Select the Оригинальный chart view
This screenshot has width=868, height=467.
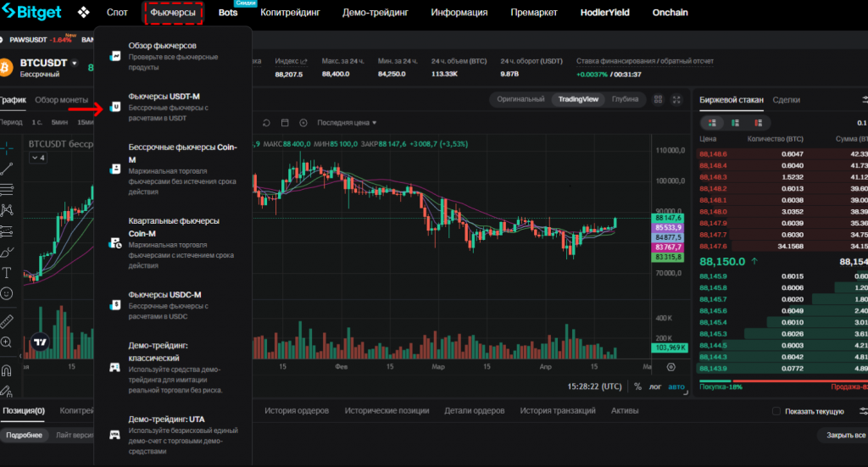(x=520, y=99)
